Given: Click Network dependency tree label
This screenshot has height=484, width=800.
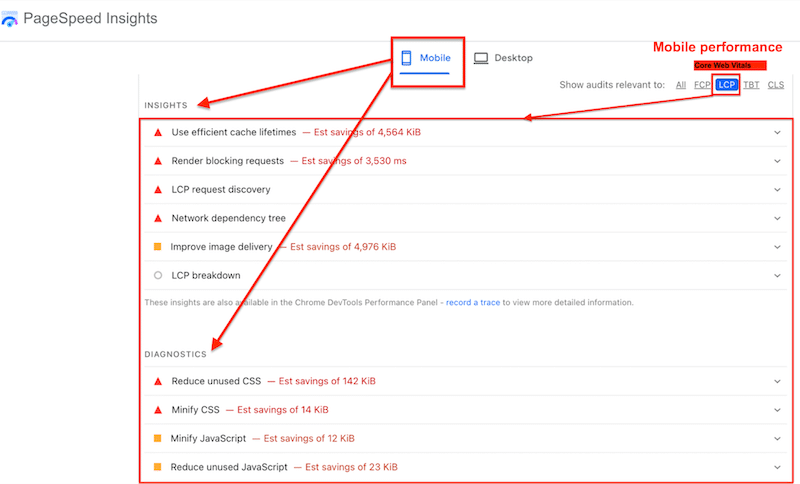Looking at the screenshot, I should click(x=229, y=218).
